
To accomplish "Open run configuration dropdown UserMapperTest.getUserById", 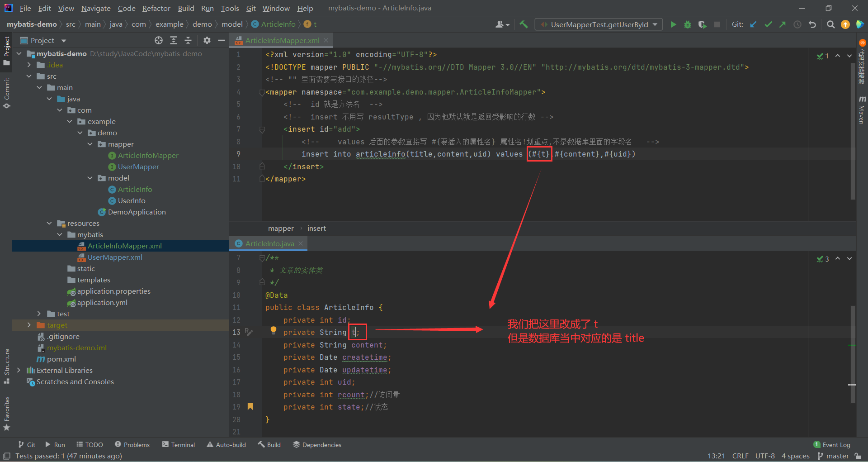I will pyautogui.click(x=599, y=24).
